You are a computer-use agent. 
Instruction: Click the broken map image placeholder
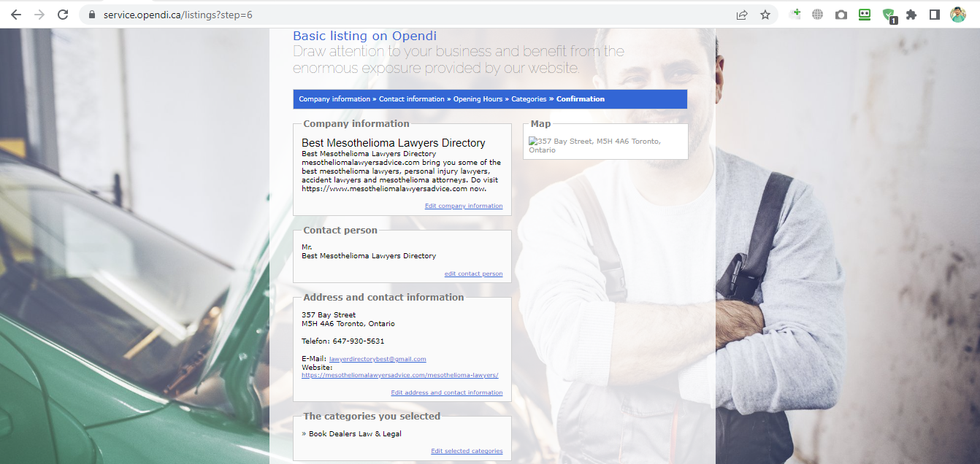(594, 145)
